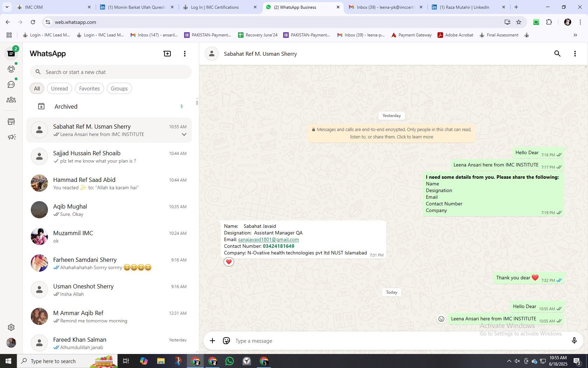Image resolution: width=588 pixels, height=368 pixels.
Task: Open WhatsApp desktop app from taskbar
Action: [x=230, y=361]
